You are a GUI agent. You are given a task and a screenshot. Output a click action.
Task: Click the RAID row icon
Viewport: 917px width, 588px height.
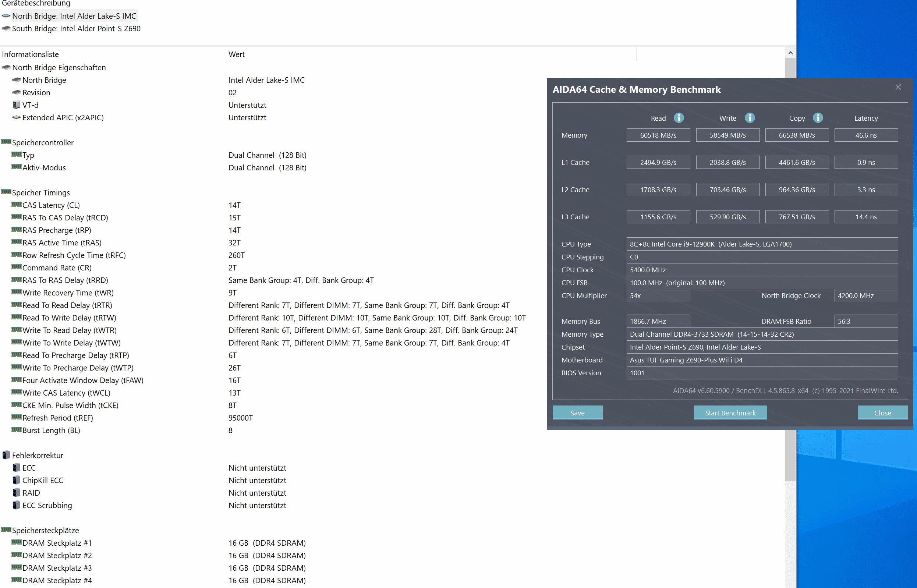17,493
